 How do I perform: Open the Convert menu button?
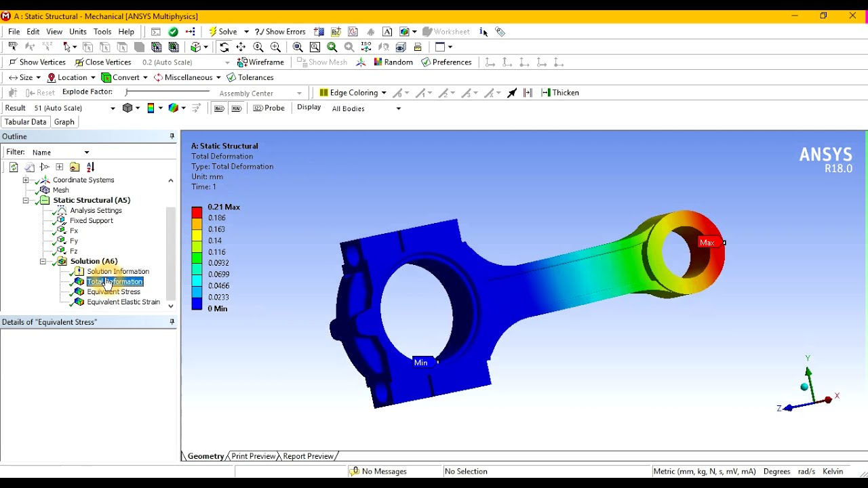(x=125, y=78)
